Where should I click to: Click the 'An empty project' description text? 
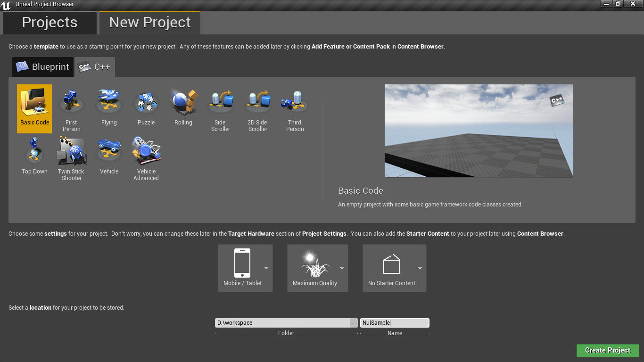(430, 205)
